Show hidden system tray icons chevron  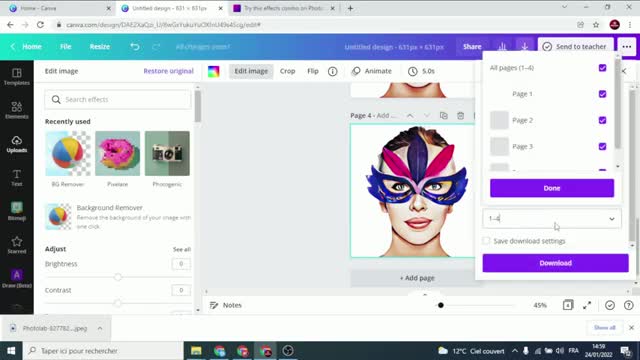[515, 351]
